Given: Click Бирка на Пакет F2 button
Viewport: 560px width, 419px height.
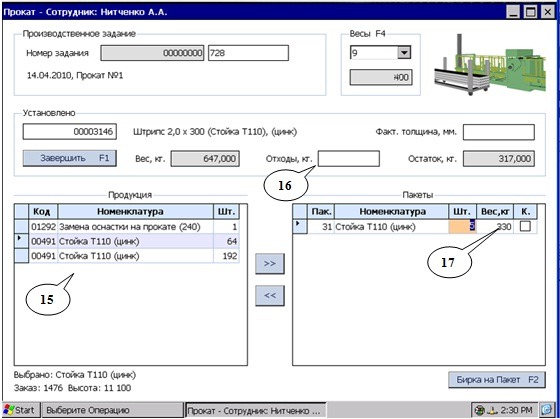Looking at the screenshot, I should 497,380.
